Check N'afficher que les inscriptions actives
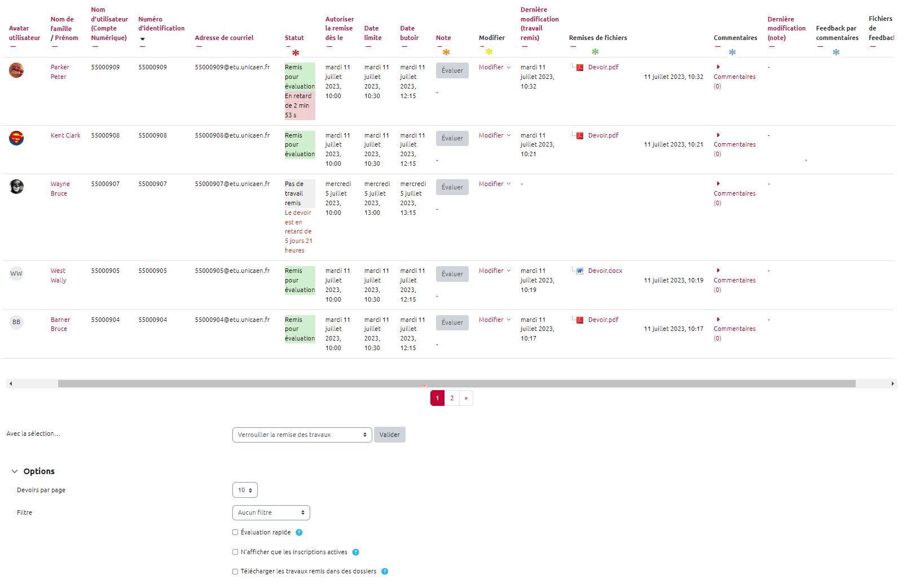This screenshot has width=920, height=588. (235, 552)
